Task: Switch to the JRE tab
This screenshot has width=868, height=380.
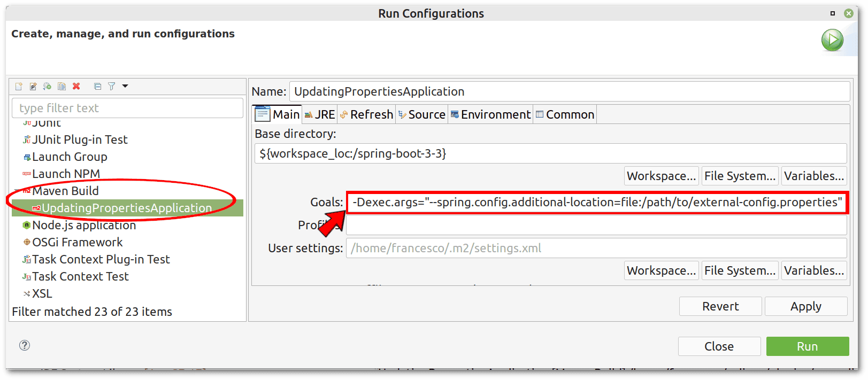Action: [320, 114]
